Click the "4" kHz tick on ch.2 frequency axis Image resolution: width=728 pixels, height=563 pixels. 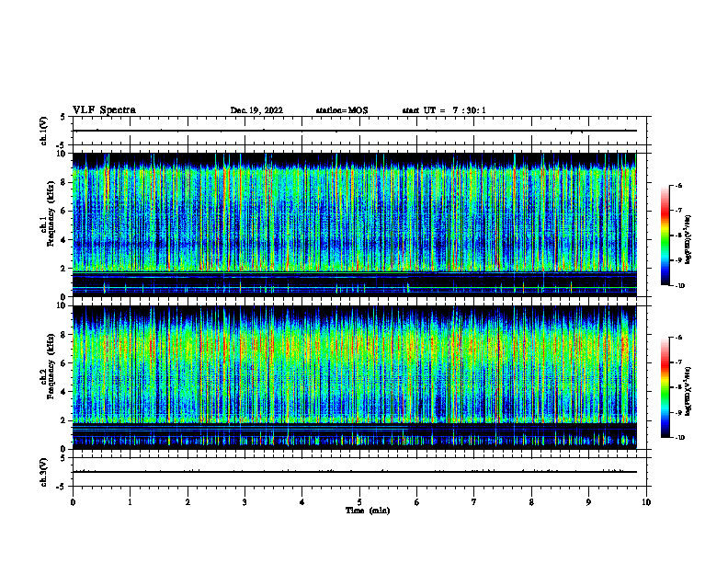[63, 392]
